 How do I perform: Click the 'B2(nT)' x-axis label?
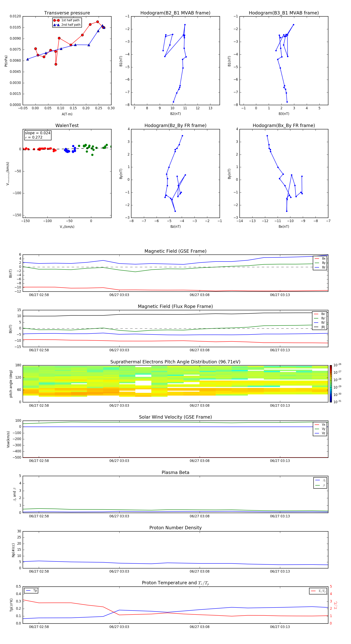pos(175,114)
